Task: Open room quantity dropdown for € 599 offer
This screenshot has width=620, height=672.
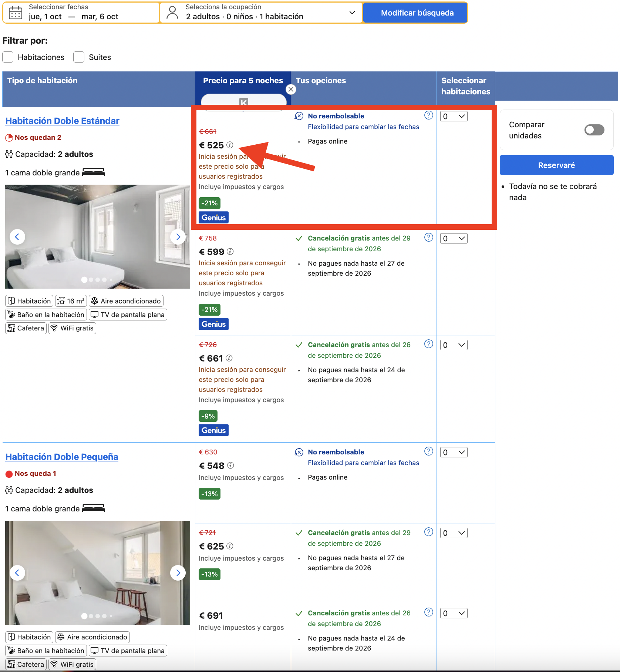Action: coord(454,238)
